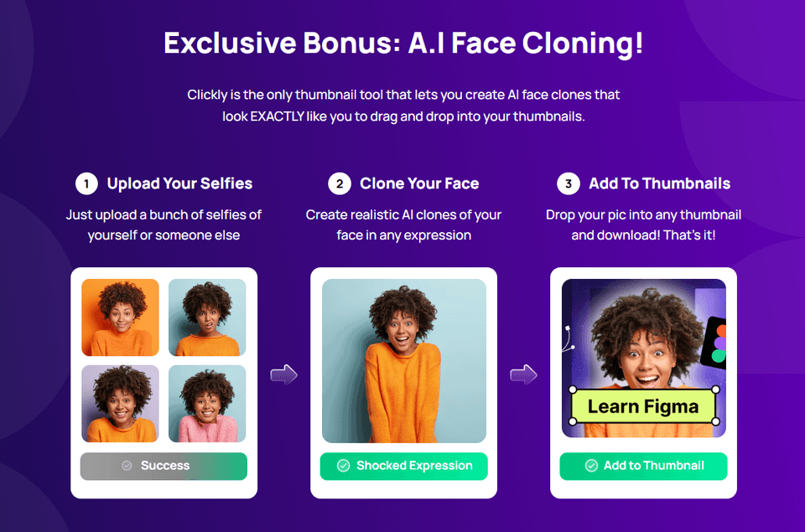Click the arrow between the first and second cards
This screenshot has height=532, width=805.
pyautogui.click(x=284, y=374)
